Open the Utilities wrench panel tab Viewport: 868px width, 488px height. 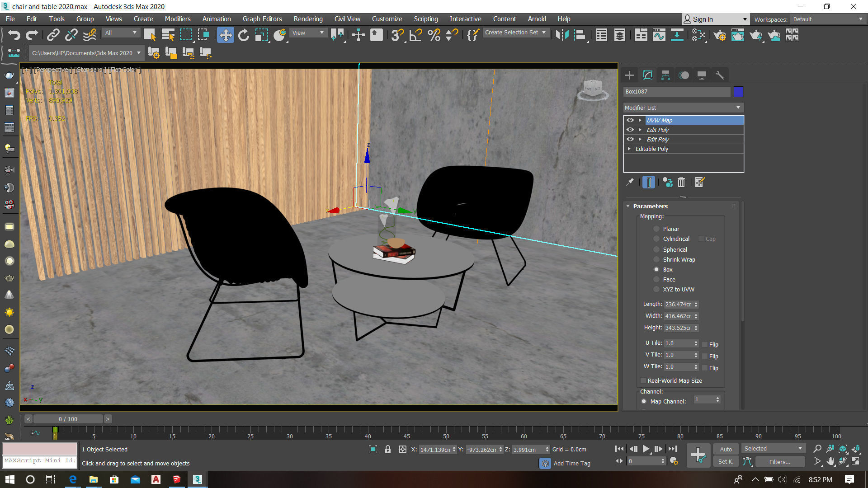point(720,75)
